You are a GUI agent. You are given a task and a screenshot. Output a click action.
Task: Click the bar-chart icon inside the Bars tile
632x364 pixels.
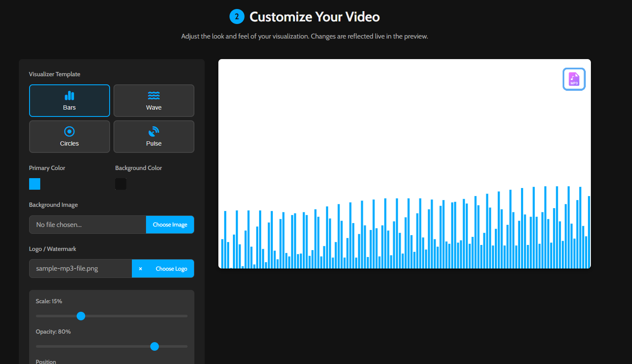69,95
